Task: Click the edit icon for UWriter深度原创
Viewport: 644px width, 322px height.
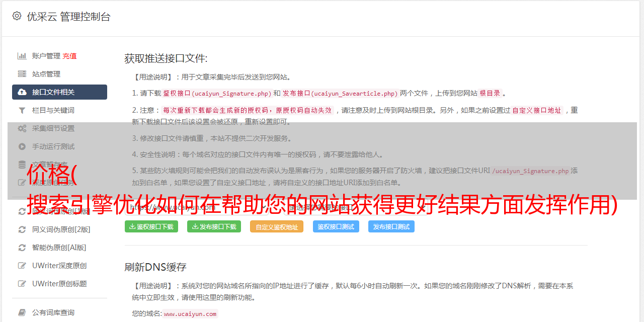Action: click(22, 266)
